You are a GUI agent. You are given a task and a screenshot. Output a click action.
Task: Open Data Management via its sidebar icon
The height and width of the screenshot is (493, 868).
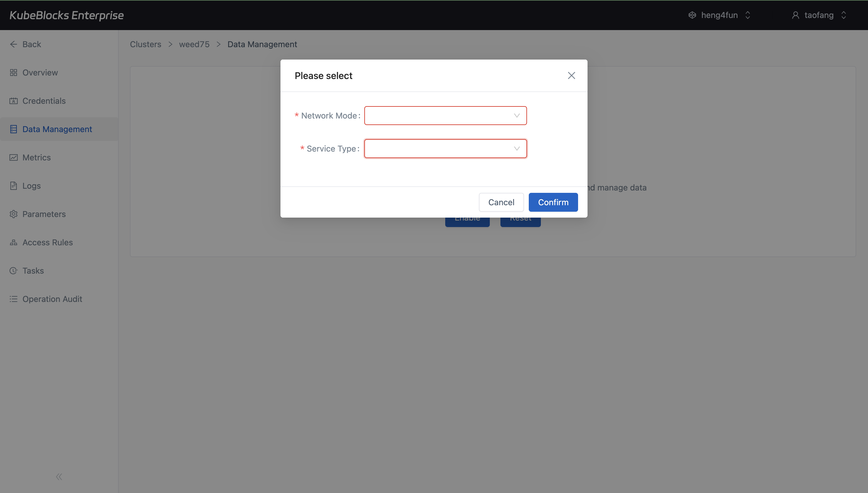[13, 129]
